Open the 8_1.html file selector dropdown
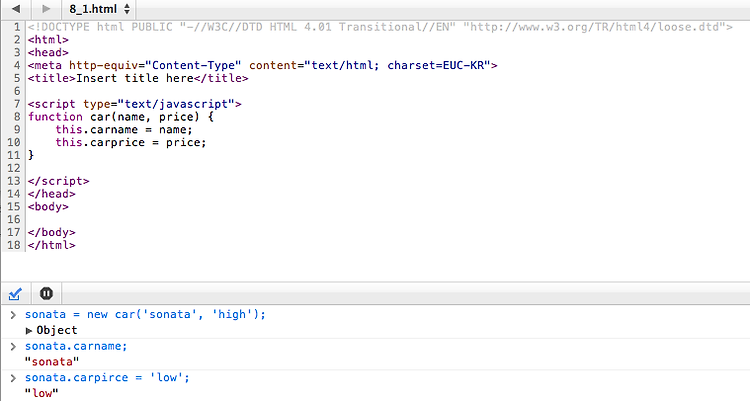 coord(99,9)
